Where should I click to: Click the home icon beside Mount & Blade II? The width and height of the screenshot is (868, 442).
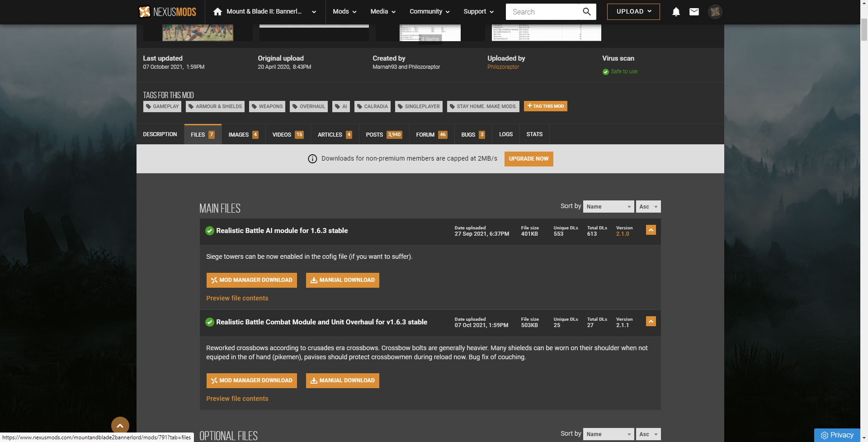pos(217,12)
